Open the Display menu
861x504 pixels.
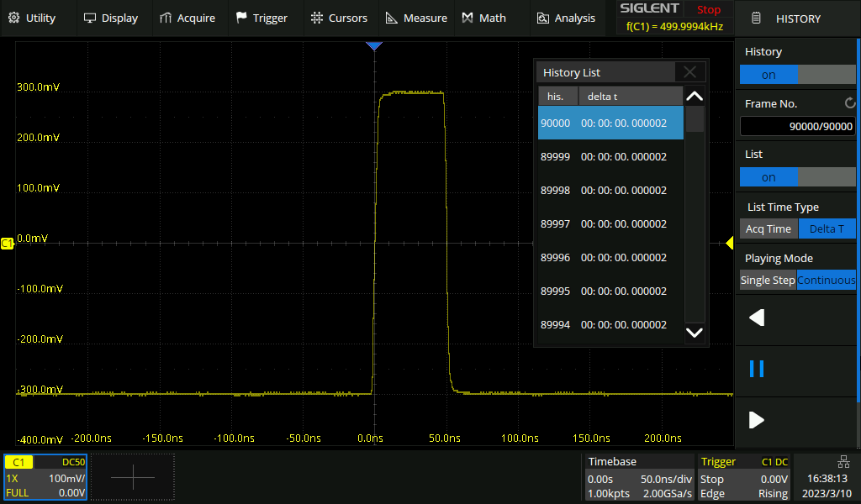[x=111, y=18]
